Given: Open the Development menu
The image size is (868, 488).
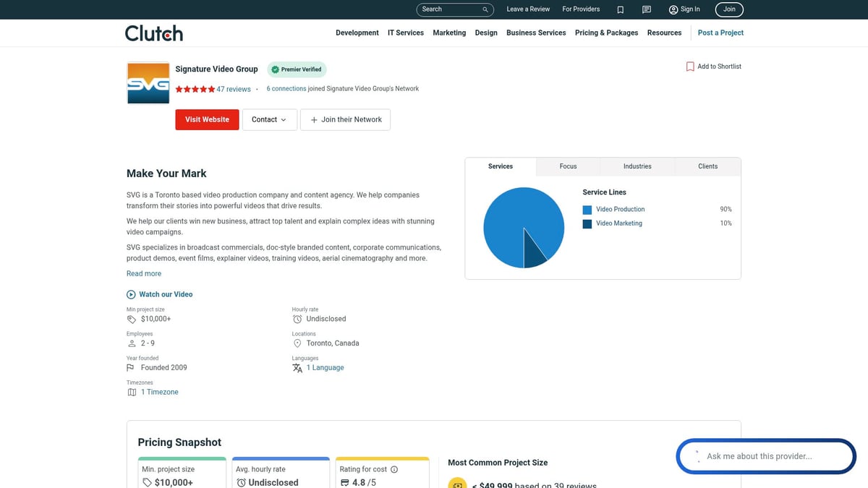Looking at the screenshot, I should 357,33.
